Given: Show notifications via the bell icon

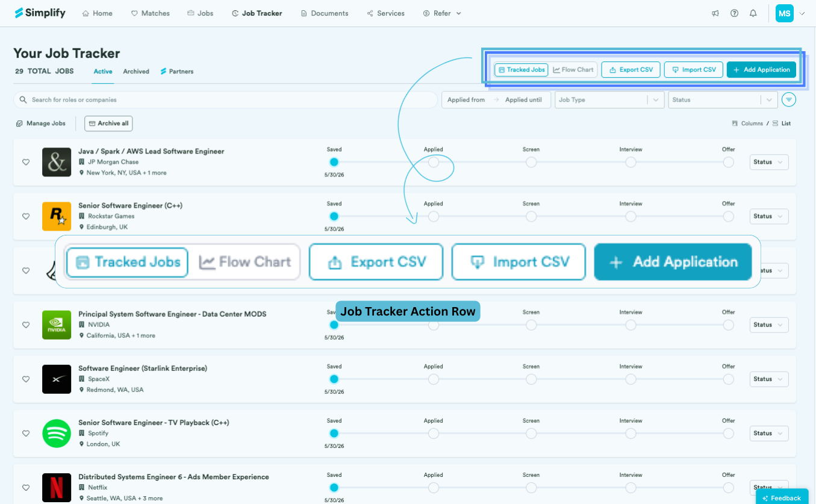Looking at the screenshot, I should click(753, 13).
